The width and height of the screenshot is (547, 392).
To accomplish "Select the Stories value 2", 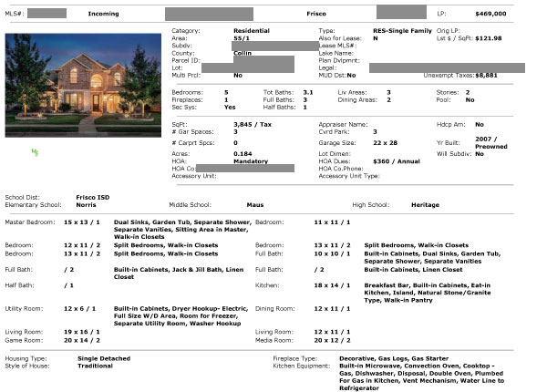I will pos(468,92).
